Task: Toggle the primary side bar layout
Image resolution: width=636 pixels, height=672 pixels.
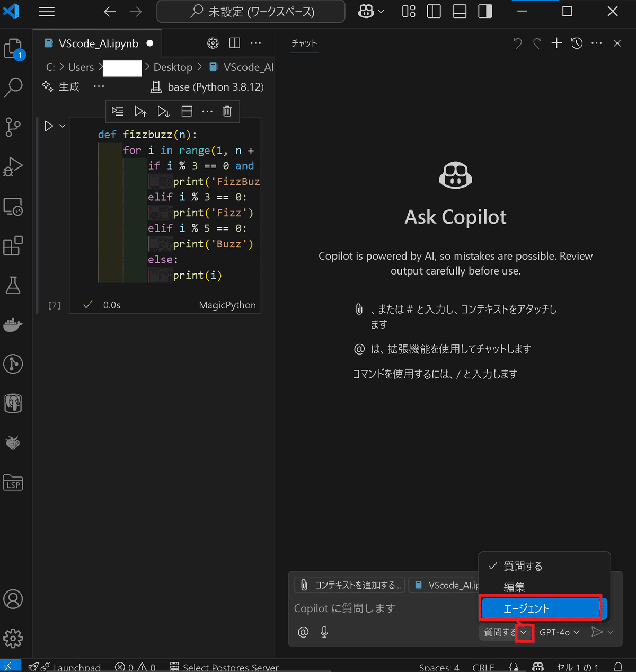Action: 434,12
